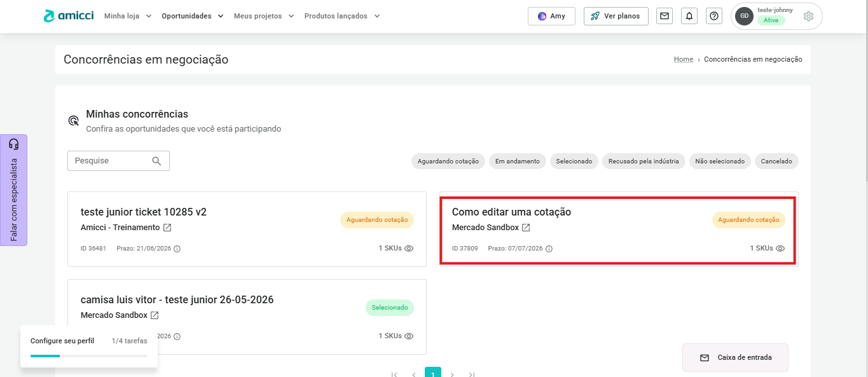
Task: Click info icon next to Prazo 07/07/2026
Action: (549, 249)
